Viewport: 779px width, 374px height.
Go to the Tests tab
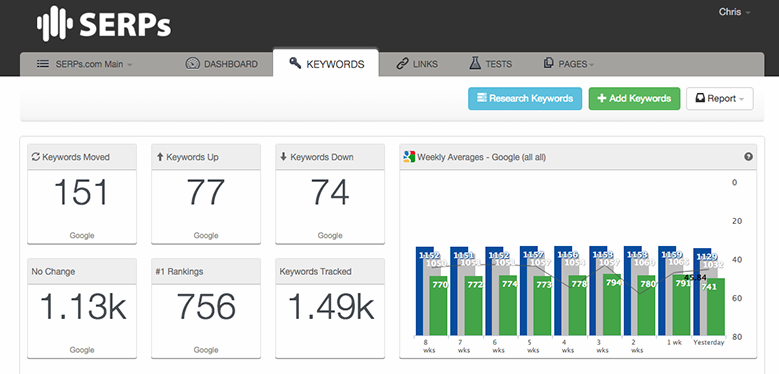490,64
